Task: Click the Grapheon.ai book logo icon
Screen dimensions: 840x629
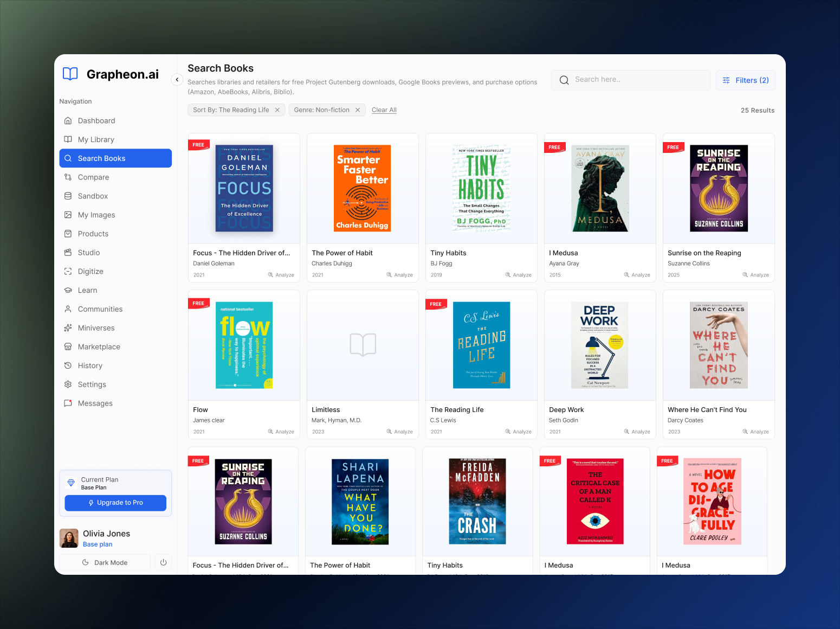Action: (70, 74)
